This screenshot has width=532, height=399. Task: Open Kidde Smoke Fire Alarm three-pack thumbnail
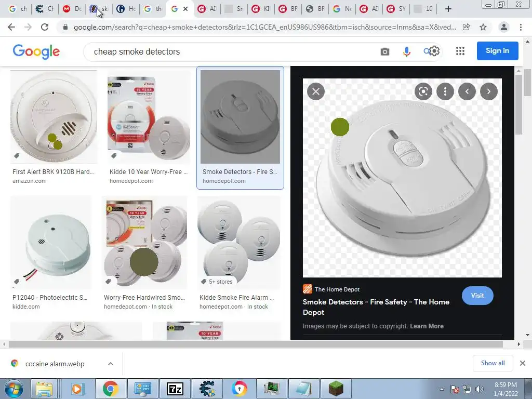point(239,242)
